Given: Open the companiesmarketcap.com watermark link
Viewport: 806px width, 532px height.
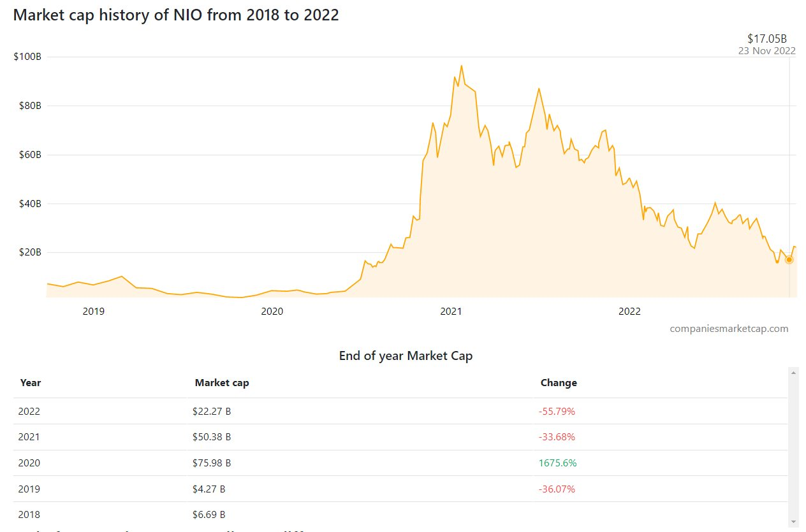Looking at the screenshot, I should tap(729, 329).
